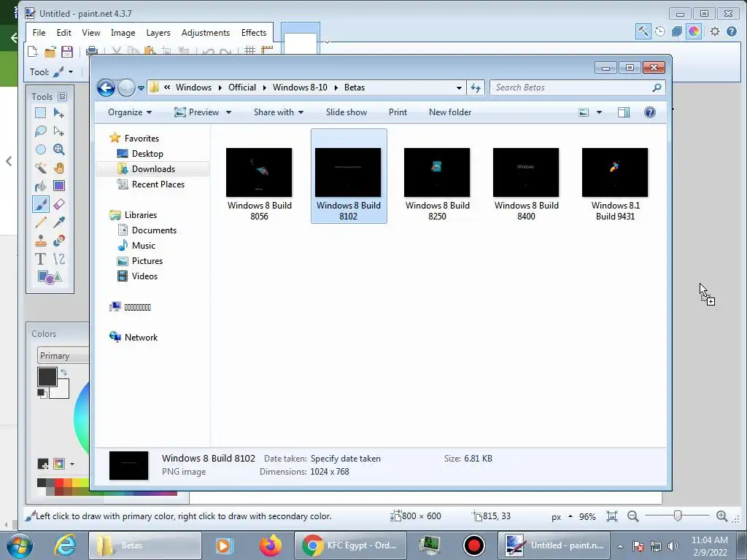
Task: Select the Paint Bucket tool
Action: 41,186
